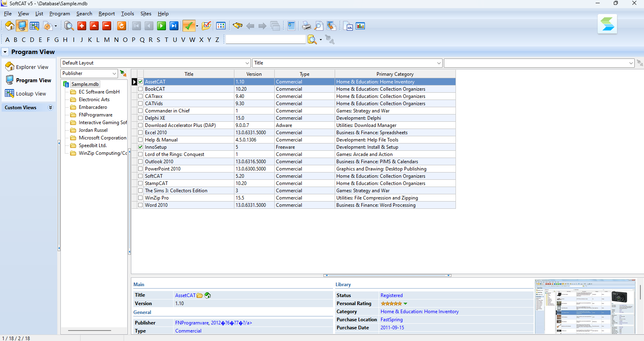
Task: Click the green flag icon beside Publisher dropdown
Action: pos(123,73)
